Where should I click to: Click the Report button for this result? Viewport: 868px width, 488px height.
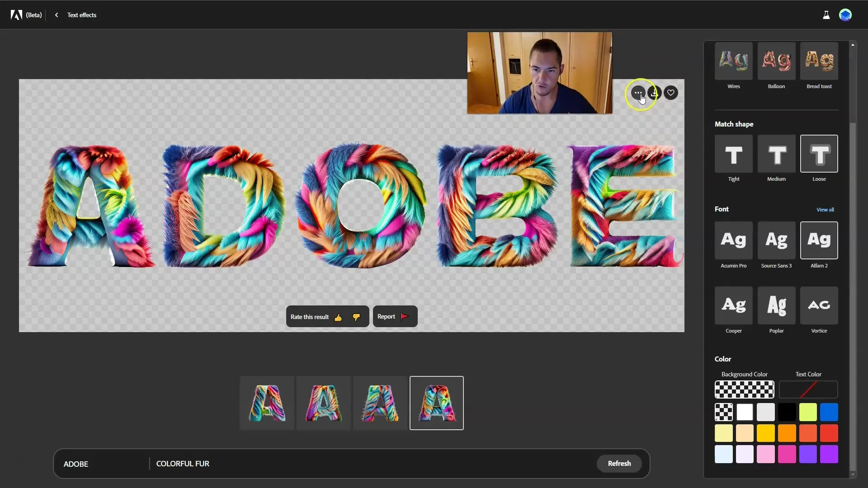click(393, 316)
